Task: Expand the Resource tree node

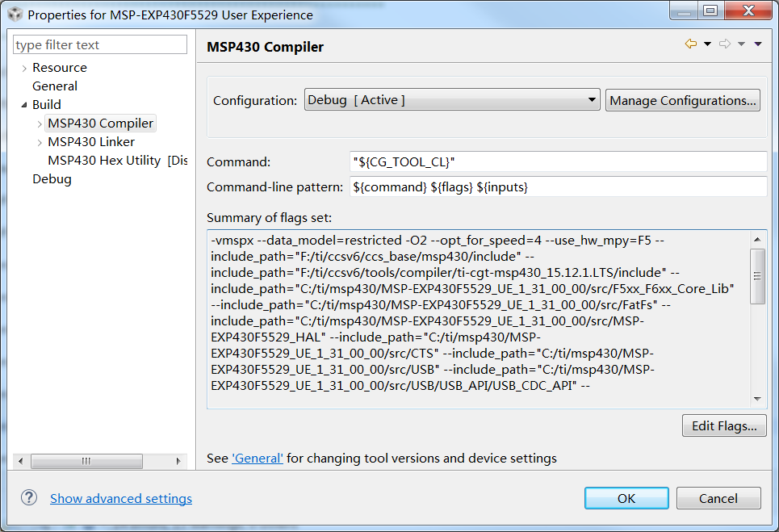Action: point(24,69)
